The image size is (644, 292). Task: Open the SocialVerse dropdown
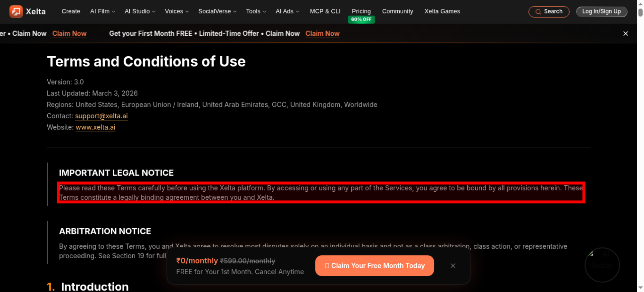(217, 11)
